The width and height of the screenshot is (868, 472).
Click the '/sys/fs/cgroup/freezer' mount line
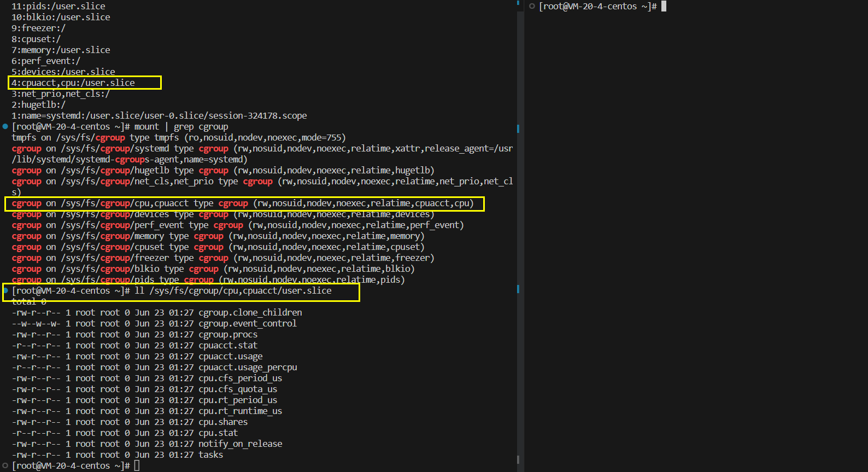click(x=223, y=258)
